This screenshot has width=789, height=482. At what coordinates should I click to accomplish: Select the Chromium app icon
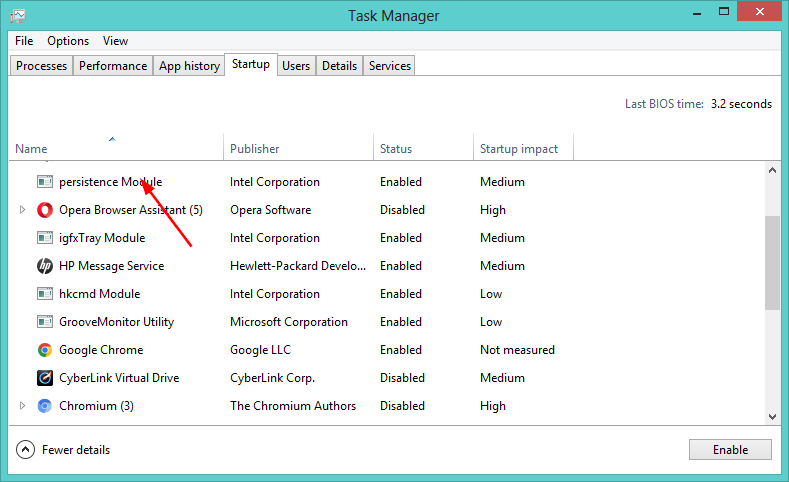[45, 406]
